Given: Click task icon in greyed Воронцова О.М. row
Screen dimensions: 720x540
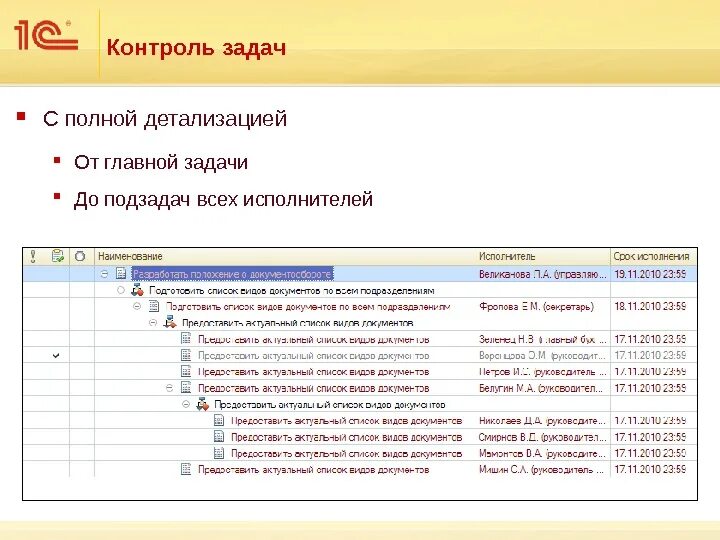Looking at the screenshot, I should click(186, 355).
